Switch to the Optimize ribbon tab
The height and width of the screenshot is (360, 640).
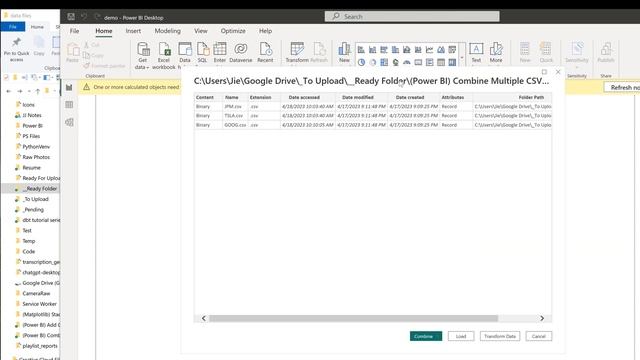coord(233,31)
